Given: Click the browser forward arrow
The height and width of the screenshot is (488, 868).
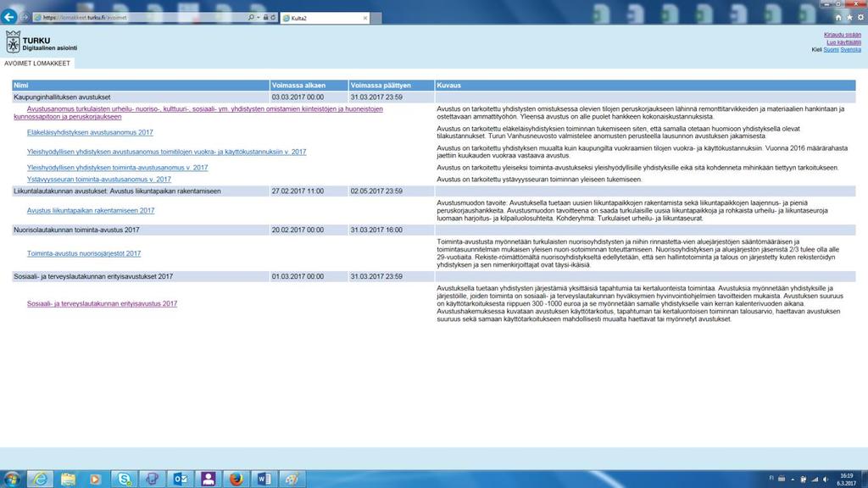Looking at the screenshot, I should point(25,17).
